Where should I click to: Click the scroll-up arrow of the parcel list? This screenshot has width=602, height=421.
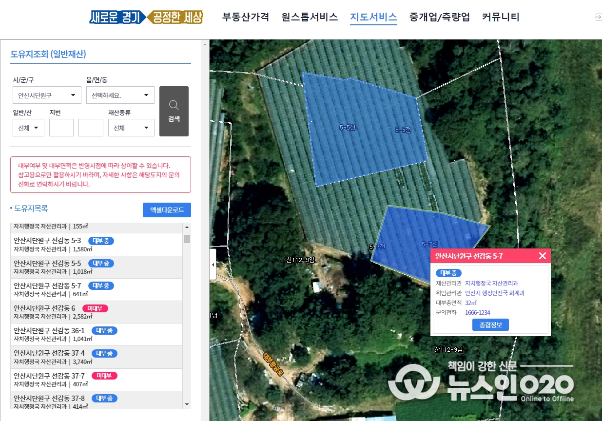(x=187, y=227)
